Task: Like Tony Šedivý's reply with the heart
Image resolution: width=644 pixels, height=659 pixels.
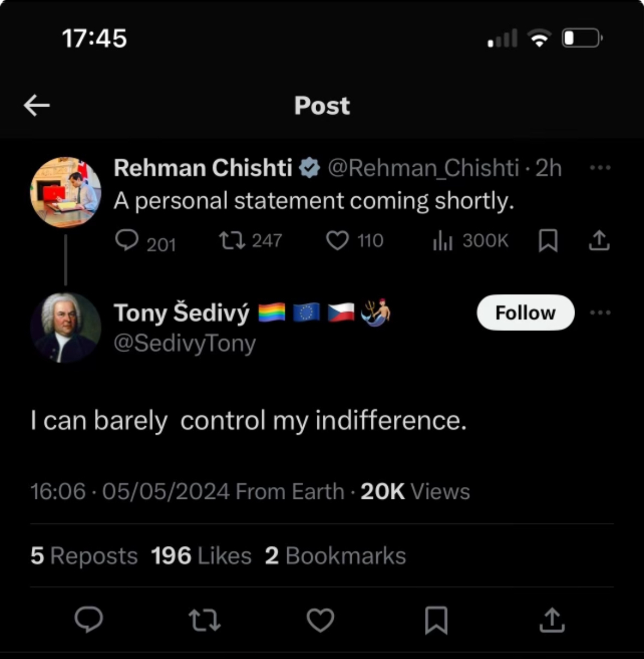Action: point(320,620)
